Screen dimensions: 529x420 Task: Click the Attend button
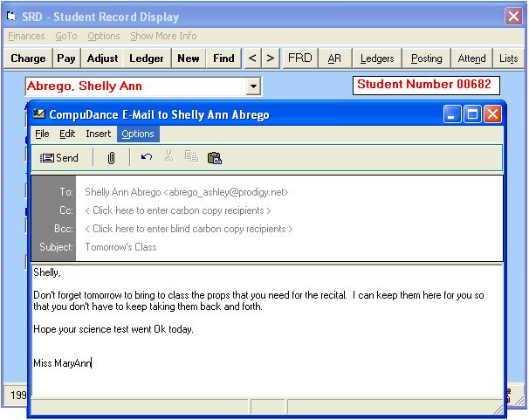pos(471,59)
